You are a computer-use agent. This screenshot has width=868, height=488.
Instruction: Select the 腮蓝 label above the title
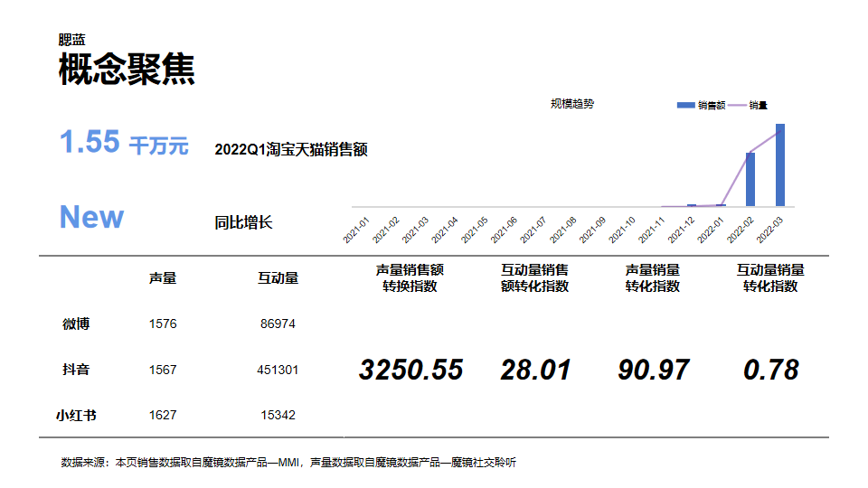tap(72, 40)
